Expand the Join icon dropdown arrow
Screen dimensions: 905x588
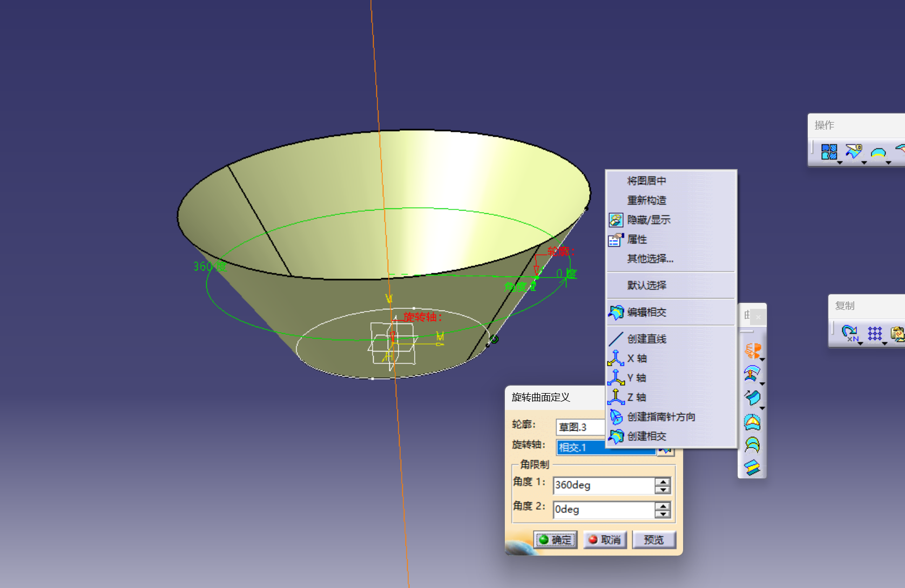coord(840,163)
